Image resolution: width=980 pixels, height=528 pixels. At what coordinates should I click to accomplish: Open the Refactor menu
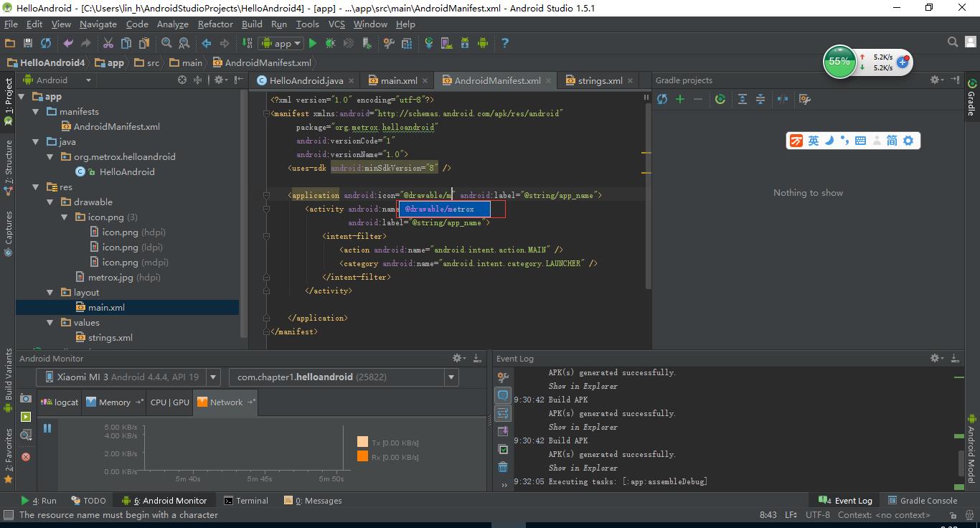point(215,24)
